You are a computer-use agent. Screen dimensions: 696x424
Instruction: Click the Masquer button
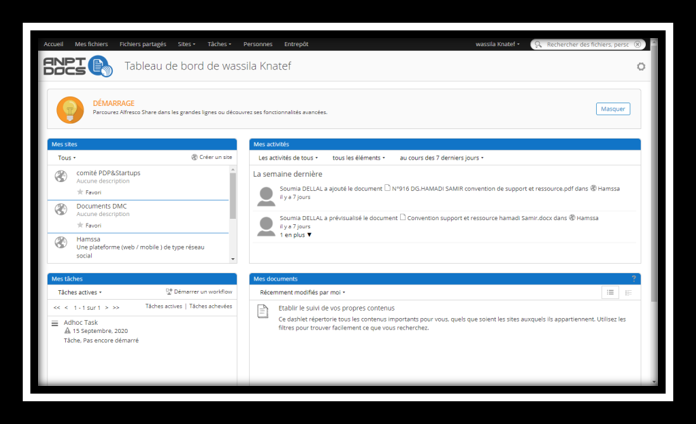613,109
